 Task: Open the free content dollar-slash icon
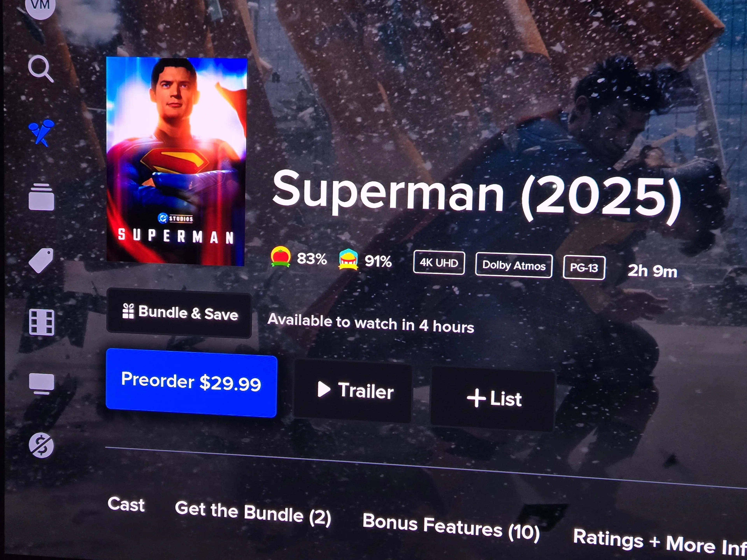click(41, 445)
